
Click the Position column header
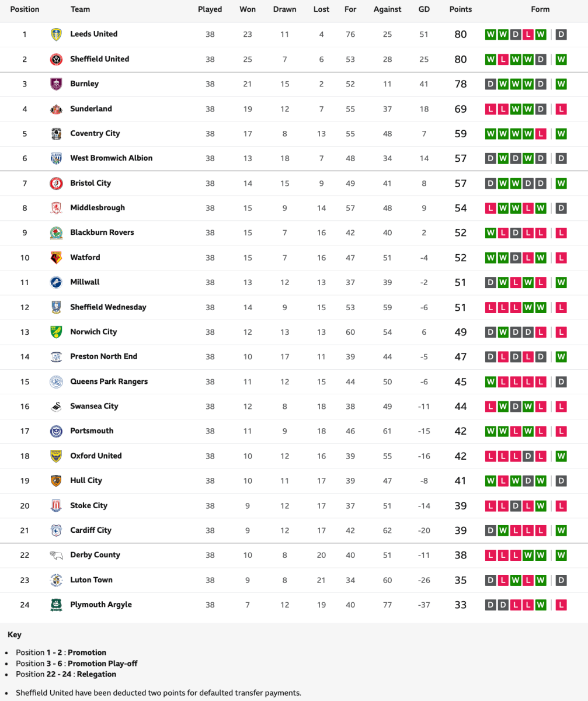[25, 9]
